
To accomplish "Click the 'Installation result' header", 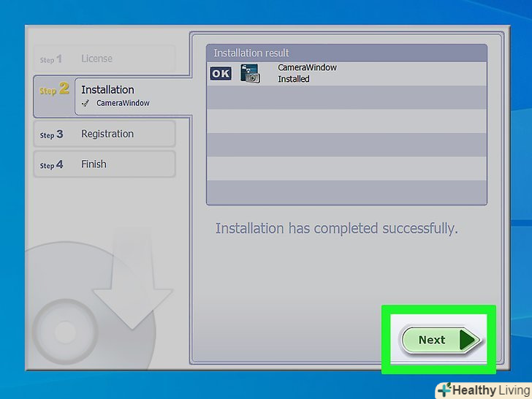I will point(346,53).
